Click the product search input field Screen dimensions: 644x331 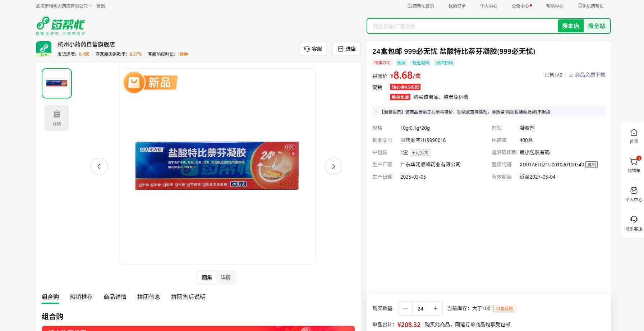click(x=462, y=26)
